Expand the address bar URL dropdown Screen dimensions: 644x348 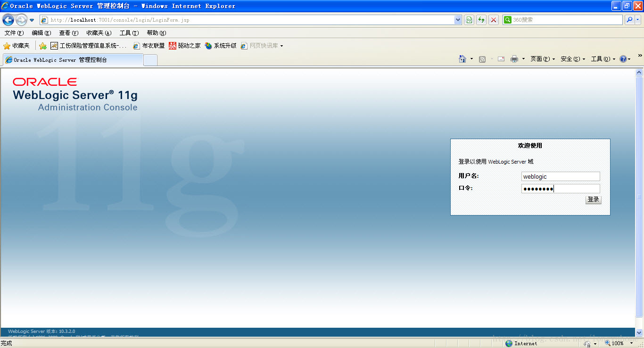tap(458, 20)
